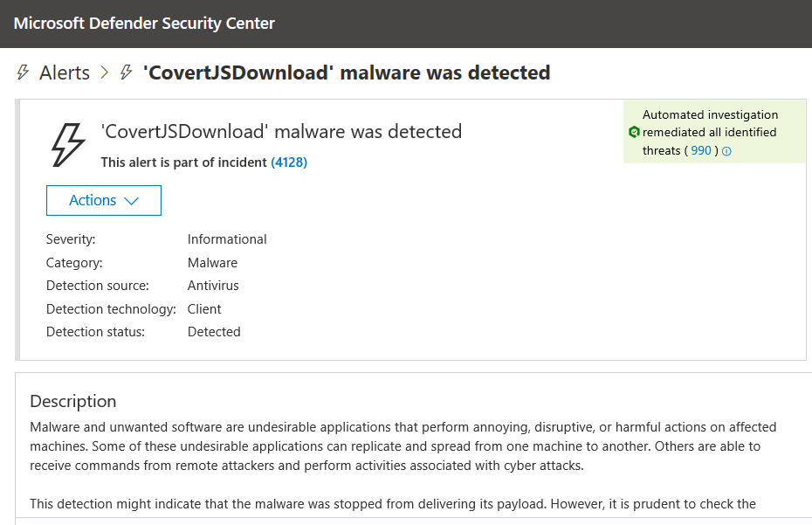Select the Antivirus detection source value
The width and height of the screenshot is (812, 525).
[213, 286]
